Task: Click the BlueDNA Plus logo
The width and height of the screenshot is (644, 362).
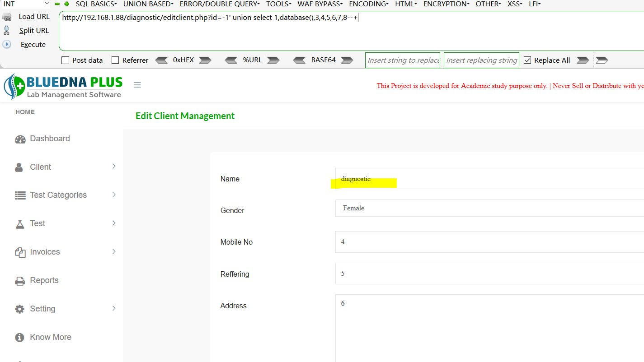Action: tap(63, 87)
